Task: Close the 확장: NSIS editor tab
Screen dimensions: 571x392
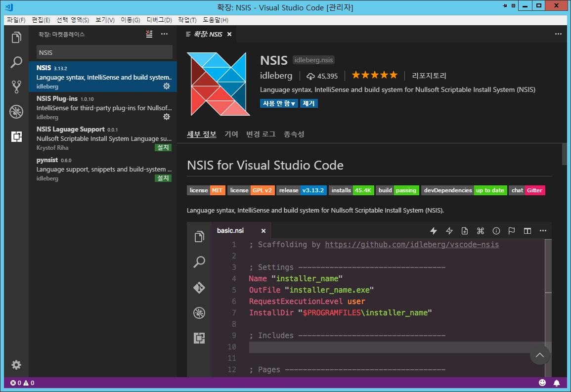Action: (229, 34)
